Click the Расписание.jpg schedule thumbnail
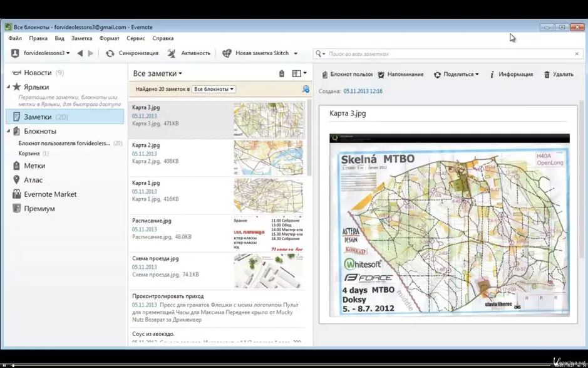The width and height of the screenshot is (588, 368). click(x=268, y=234)
